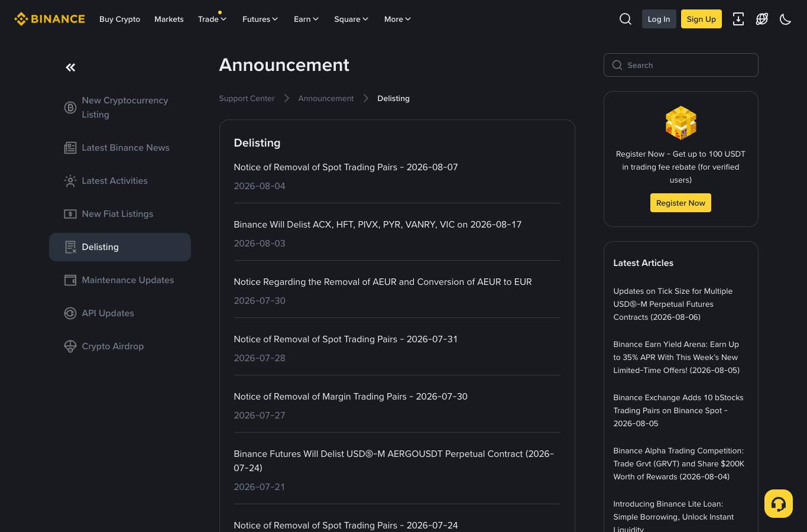
Task: Open the language globe icon
Action: (762, 19)
